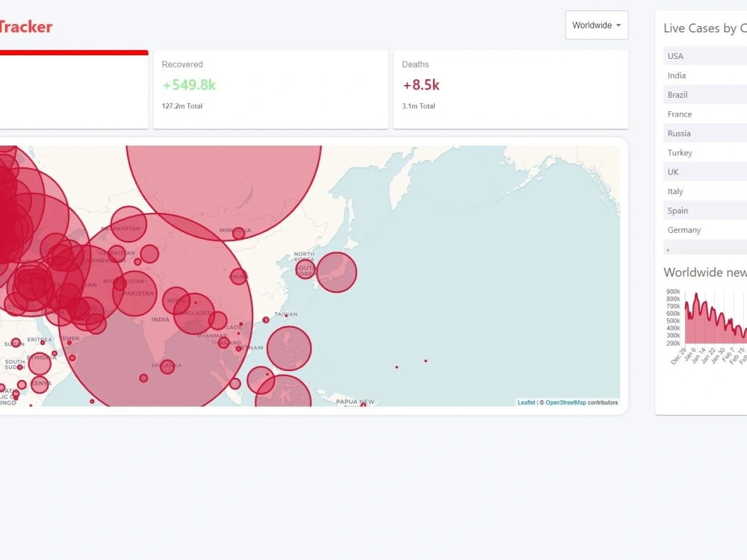Click the Turkey row in Live Cases table
Image resolution: width=747 pixels, height=560 pixels.
point(705,153)
